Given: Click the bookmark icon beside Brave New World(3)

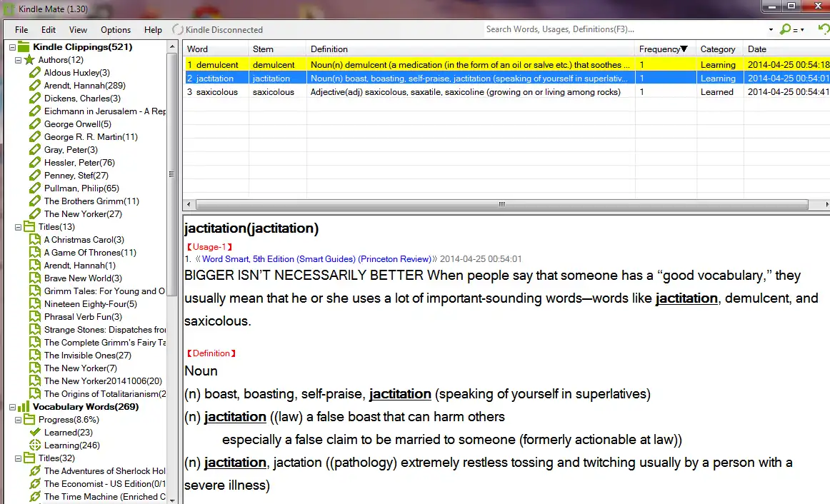Looking at the screenshot, I should coord(35,278).
